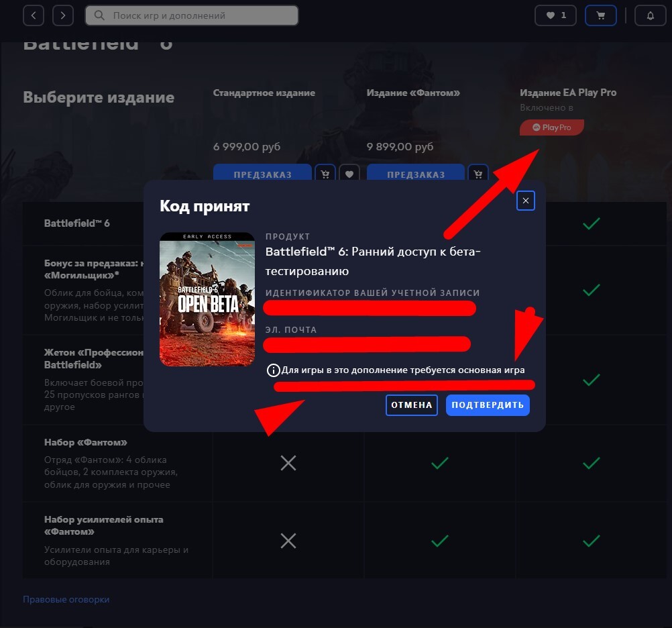Click the magnifier icon in search bar
The width and height of the screenshot is (672, 628).
click(99, 15)
